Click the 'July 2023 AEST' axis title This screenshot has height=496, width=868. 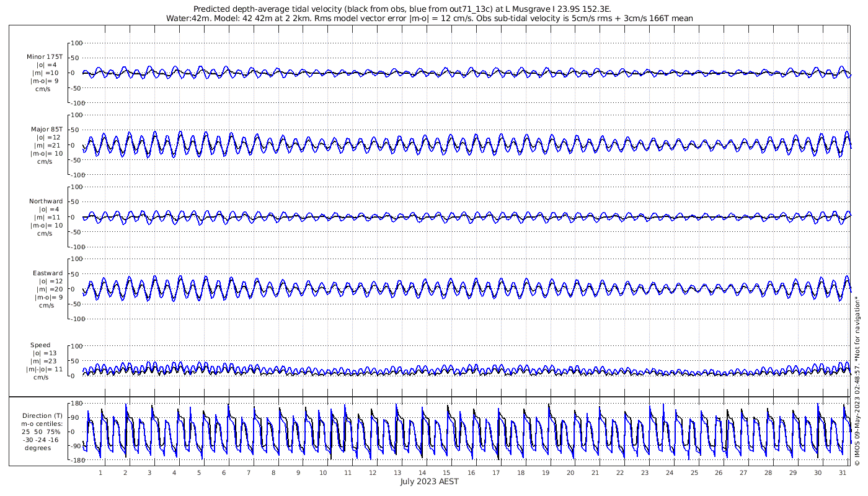click(x=430, y=482)
